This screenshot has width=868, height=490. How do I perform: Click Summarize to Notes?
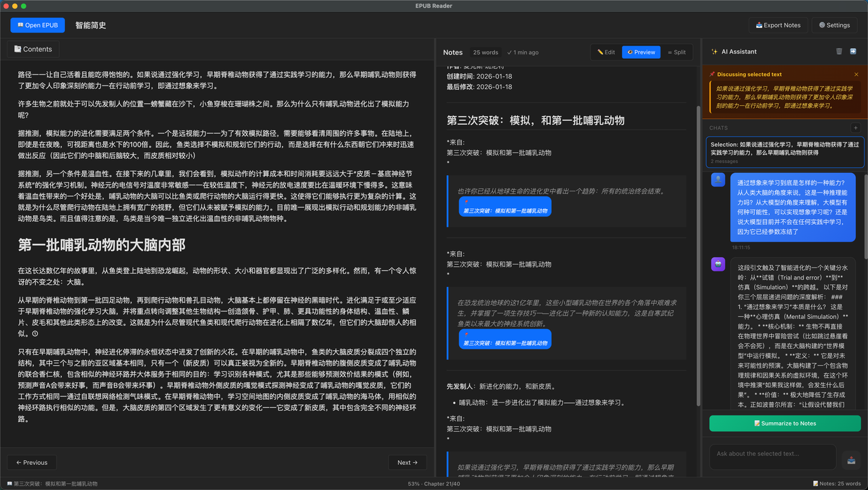[785, 423]
